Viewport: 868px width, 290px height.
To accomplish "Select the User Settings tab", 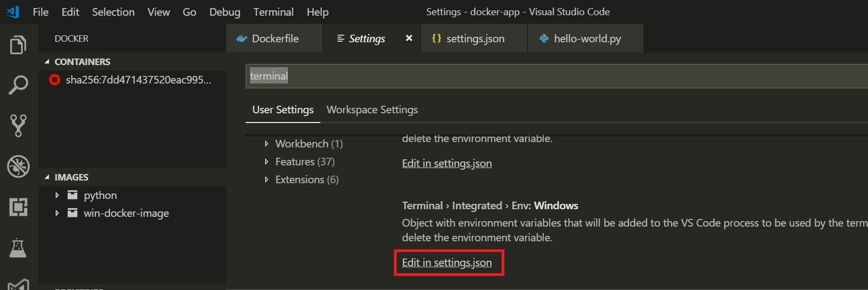I will (283, 109).
